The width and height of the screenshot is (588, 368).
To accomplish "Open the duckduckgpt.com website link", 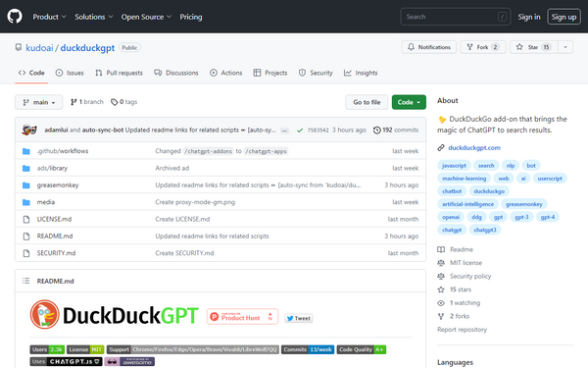I will [x=474, y=147].
